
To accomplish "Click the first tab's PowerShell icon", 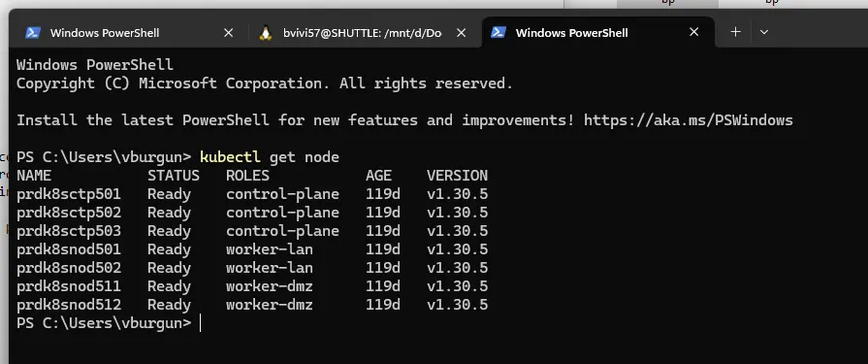I will [x=33, y=33].
